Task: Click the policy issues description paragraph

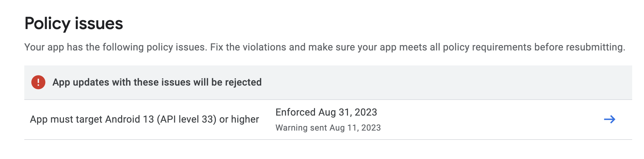Action: point(325,47)
